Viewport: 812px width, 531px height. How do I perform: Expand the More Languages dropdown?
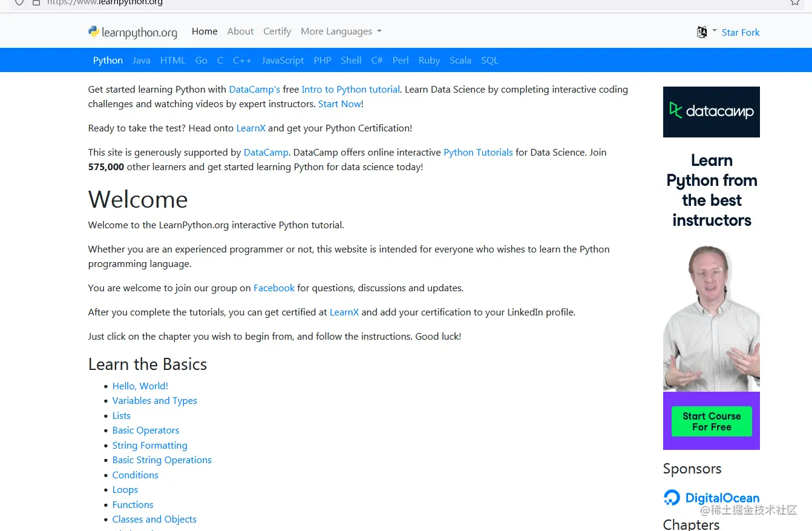point(341,31)
